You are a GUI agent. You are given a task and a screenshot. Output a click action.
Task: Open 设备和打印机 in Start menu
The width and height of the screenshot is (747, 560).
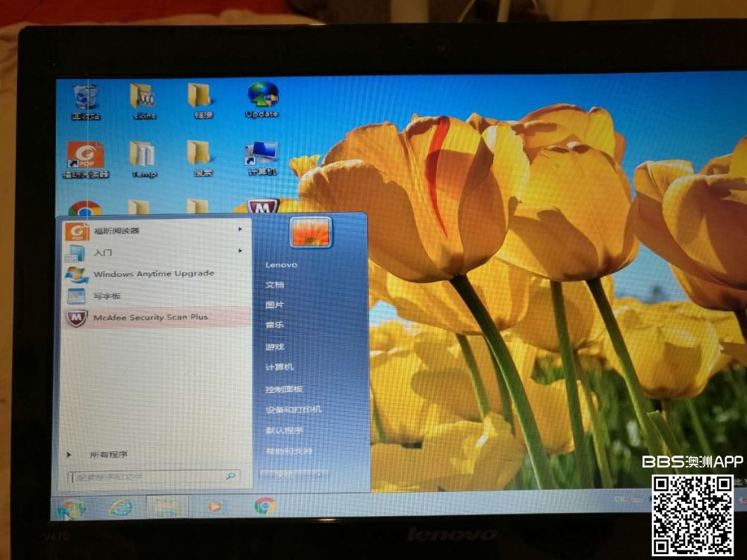click(x=293, y=410)
